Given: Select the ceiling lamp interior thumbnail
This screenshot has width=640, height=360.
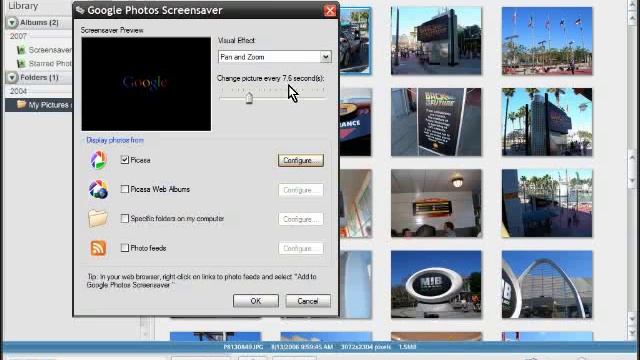Looking at the screenshot, I should point(436,203).
